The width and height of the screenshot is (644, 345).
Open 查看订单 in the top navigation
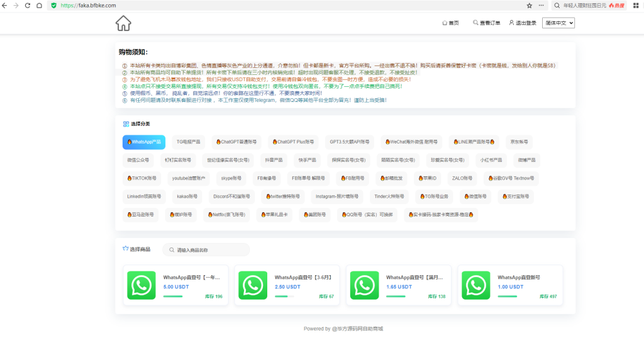[x=487, y=23]
